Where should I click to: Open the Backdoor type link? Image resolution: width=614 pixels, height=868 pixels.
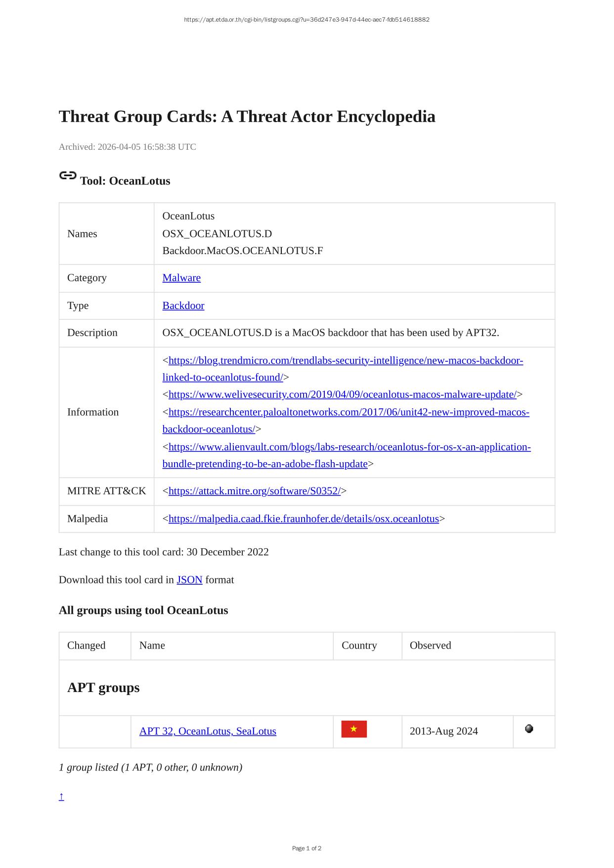(183, 305)
